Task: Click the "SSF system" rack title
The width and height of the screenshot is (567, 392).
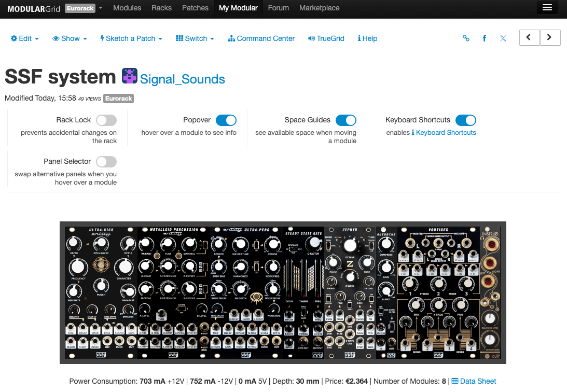Action: coord(60,77)
